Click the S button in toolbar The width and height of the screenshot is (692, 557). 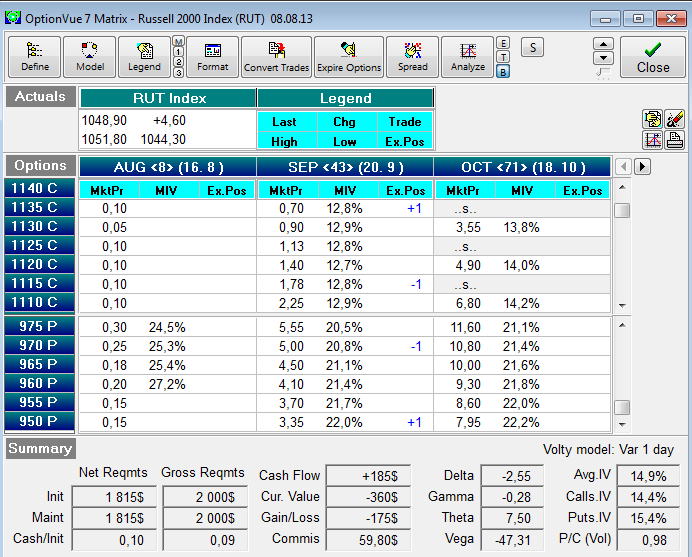tap(533, 47)
